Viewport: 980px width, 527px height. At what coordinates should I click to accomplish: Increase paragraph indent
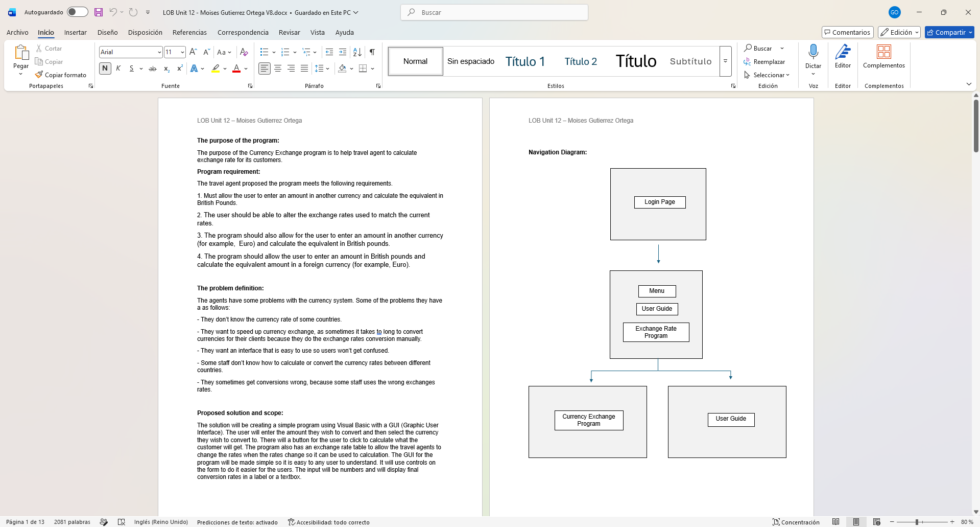click(x=343, y=52)
